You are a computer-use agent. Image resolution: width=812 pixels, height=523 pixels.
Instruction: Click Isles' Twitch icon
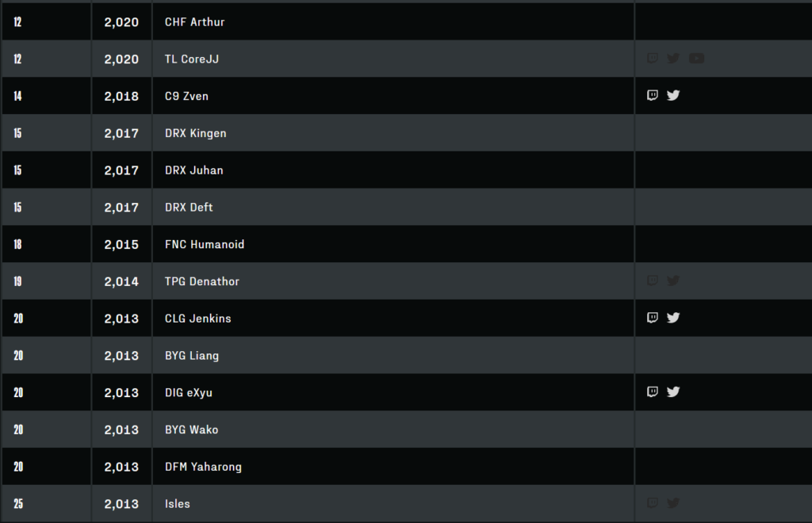click(653, 503)
